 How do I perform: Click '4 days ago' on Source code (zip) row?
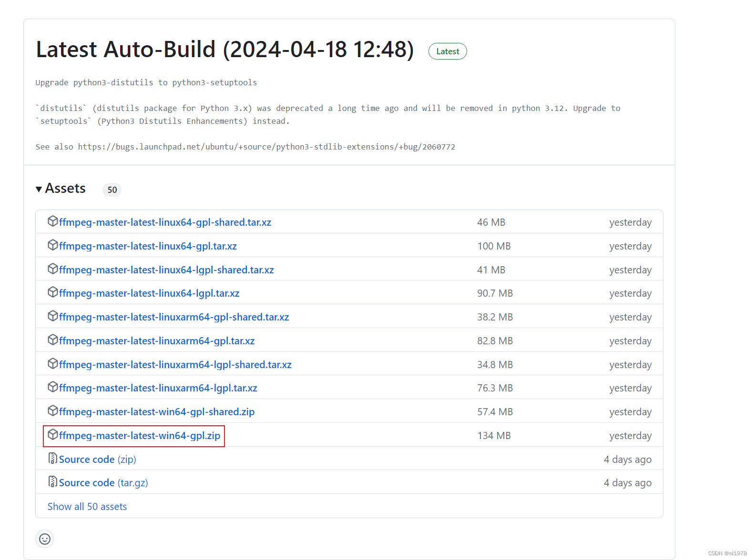coord(628,460)
